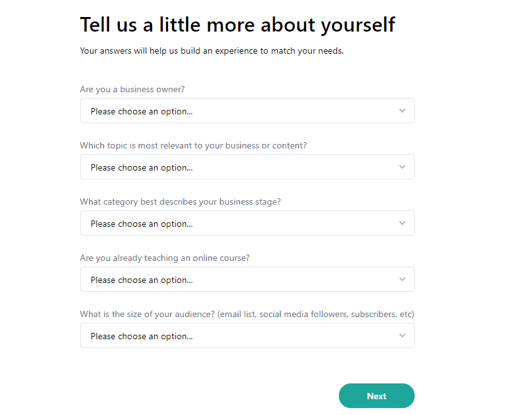Click the "Your answers will help us" subtitle text
This screenshot has width=532, height=415.
coord(211,51)
